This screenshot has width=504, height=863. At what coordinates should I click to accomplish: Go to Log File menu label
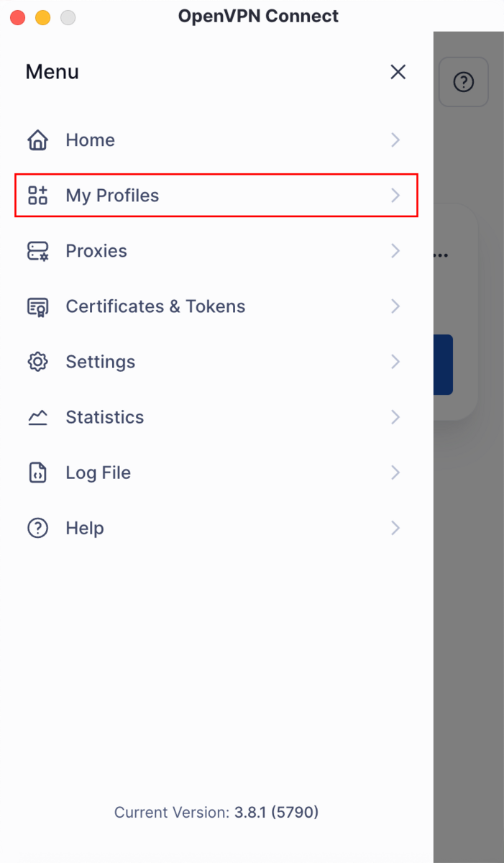98,472
